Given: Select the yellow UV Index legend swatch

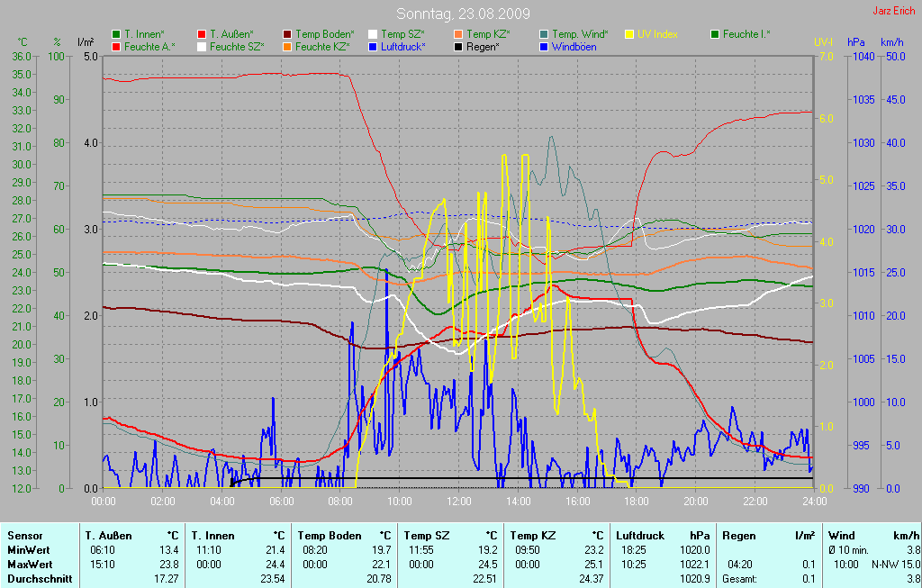Looking at the screenshot, I should [x=629, y=35].
